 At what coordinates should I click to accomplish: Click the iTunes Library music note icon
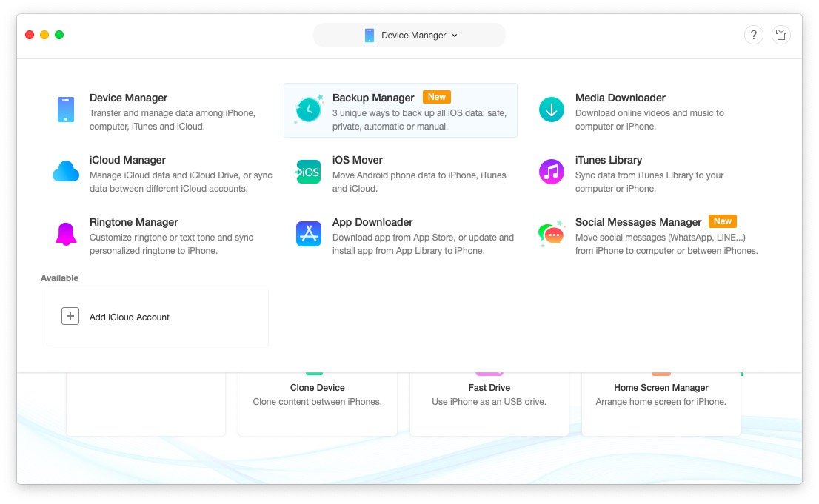click(x=552, y=172)
